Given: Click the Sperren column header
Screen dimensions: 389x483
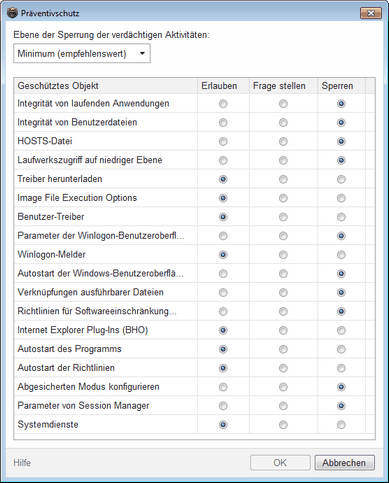Looking at the screenshot, I should tap(341, 86).
